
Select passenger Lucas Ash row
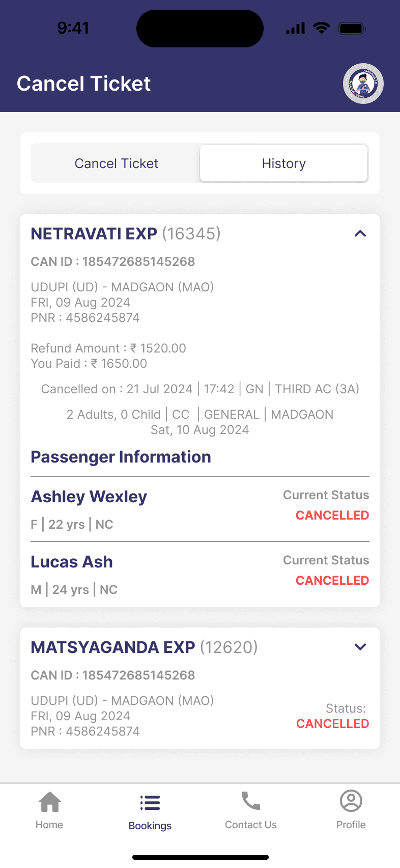[199, 575]
